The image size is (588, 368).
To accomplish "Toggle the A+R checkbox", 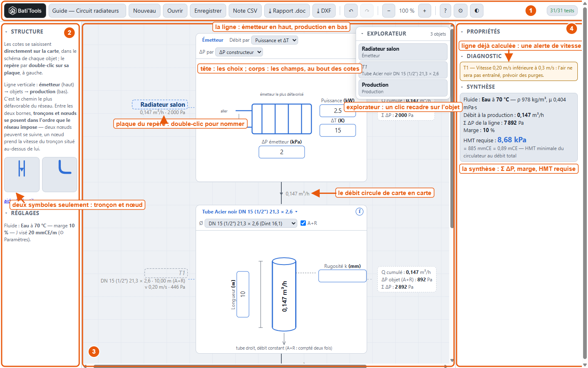I will point(303,223).
